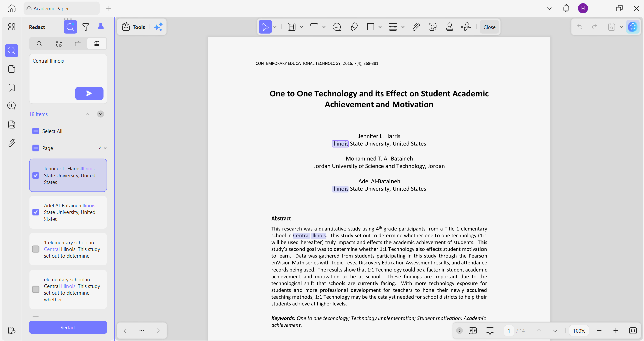Screen dimensions: 644x341
Task: Expand the selection tool dropdown
Action: pos(275,27)
